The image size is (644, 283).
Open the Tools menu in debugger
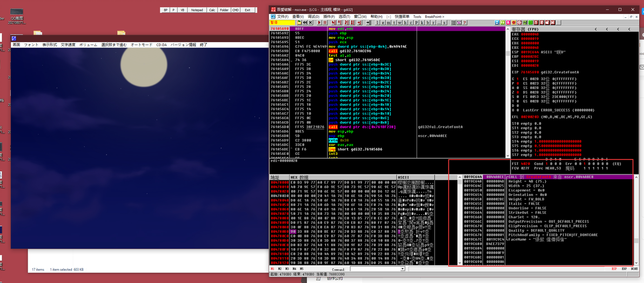pos(417,16)
